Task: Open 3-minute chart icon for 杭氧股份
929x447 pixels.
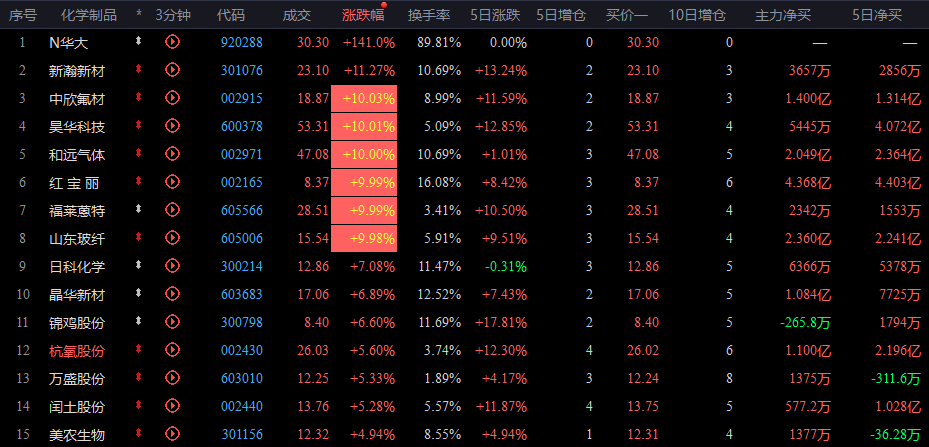Action: 172,350
